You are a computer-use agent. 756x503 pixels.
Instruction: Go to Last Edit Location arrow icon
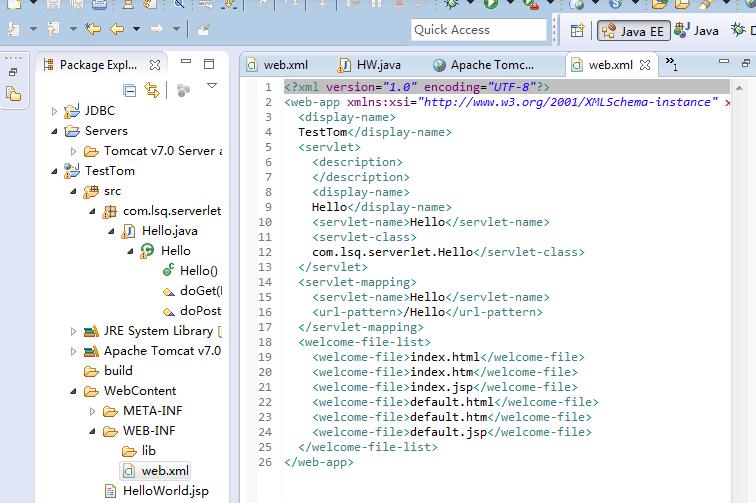point(93,29)
